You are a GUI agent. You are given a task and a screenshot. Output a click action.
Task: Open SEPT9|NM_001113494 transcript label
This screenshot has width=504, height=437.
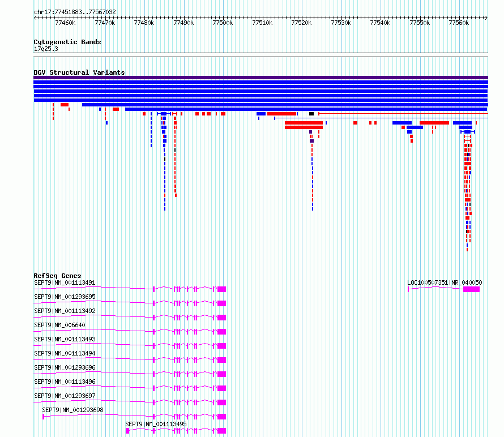click(x=65, y=353)
